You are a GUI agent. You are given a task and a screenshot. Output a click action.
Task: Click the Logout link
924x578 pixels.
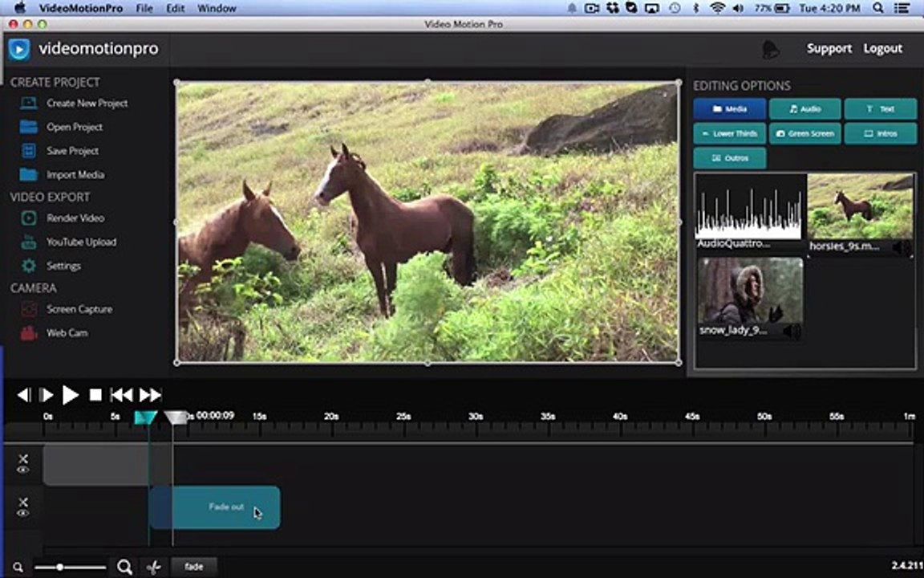coord(883,48)
